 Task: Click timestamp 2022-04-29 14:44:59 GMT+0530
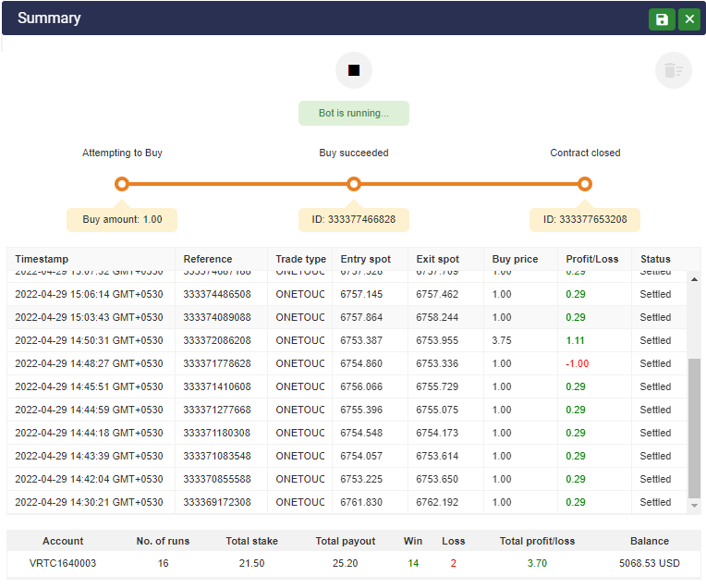(x=89, y=410)
